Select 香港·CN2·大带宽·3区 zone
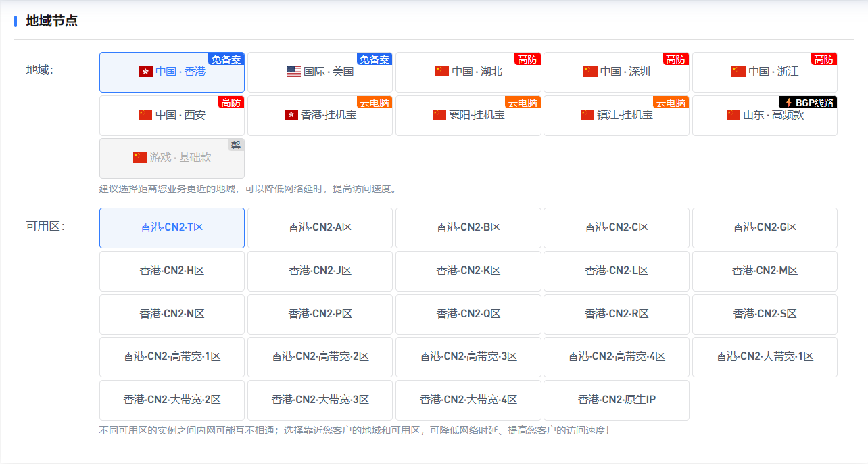Screen dimensions: 868x464 [320, 400]
